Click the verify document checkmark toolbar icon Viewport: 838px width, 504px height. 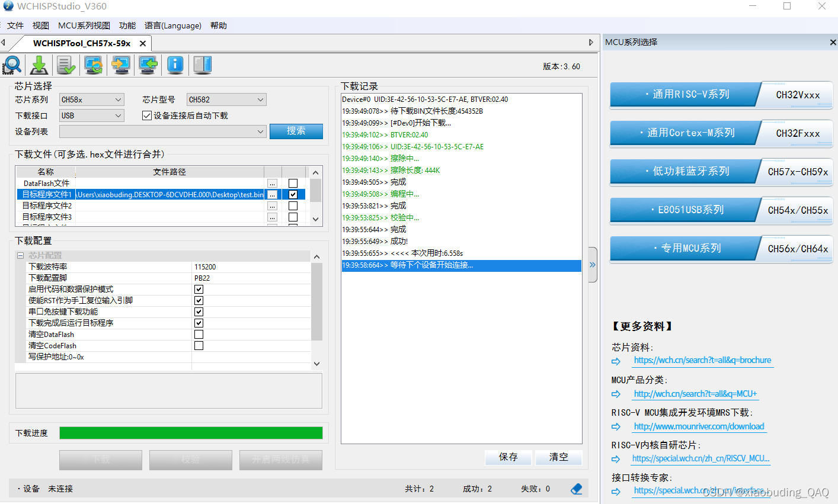click(x=66, y=65)
